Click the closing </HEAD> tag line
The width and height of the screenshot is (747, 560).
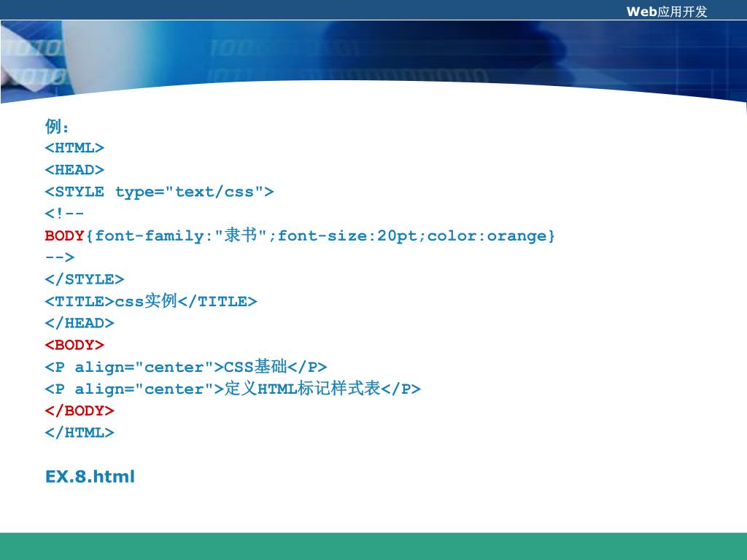point(80,323)
